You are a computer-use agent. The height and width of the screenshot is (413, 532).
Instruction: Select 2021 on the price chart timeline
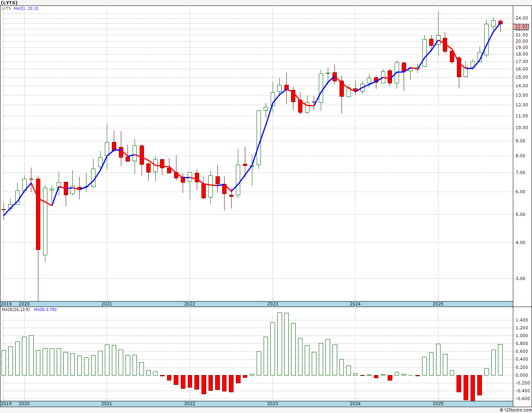click(x=106, y=304)
